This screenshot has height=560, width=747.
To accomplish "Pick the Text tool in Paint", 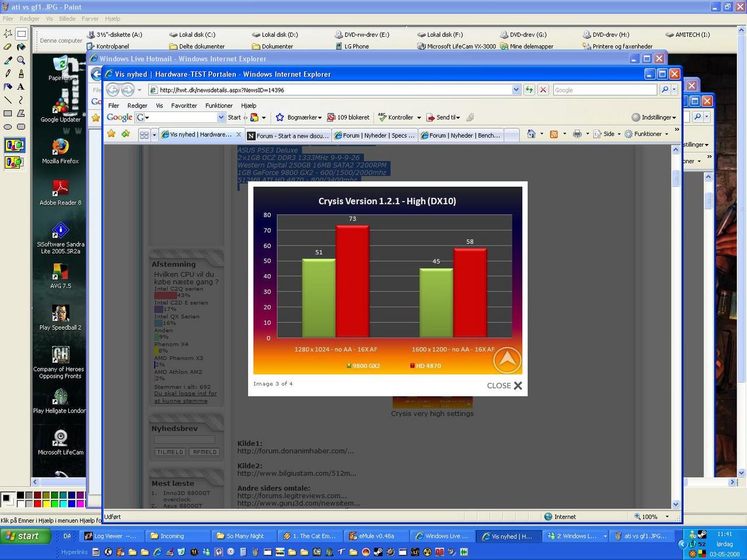I will [21, 87].
